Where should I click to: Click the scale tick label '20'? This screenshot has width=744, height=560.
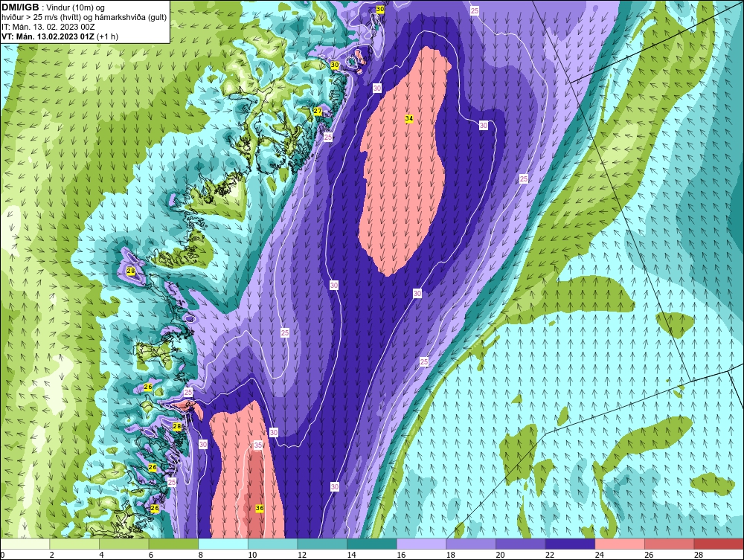(500, 555)
